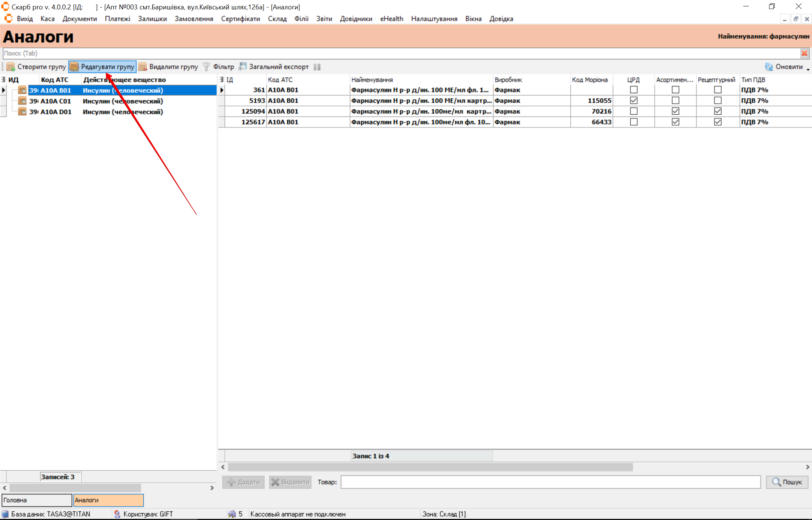The height and width of the screenshot is (520, 812).
Task: Open the Фільтр funnel icon
Action: tap(206, 67)
